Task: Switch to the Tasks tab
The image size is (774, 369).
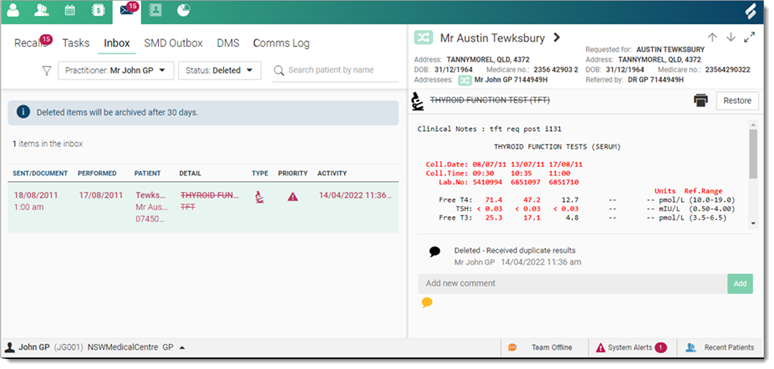Action: [76, 43]
